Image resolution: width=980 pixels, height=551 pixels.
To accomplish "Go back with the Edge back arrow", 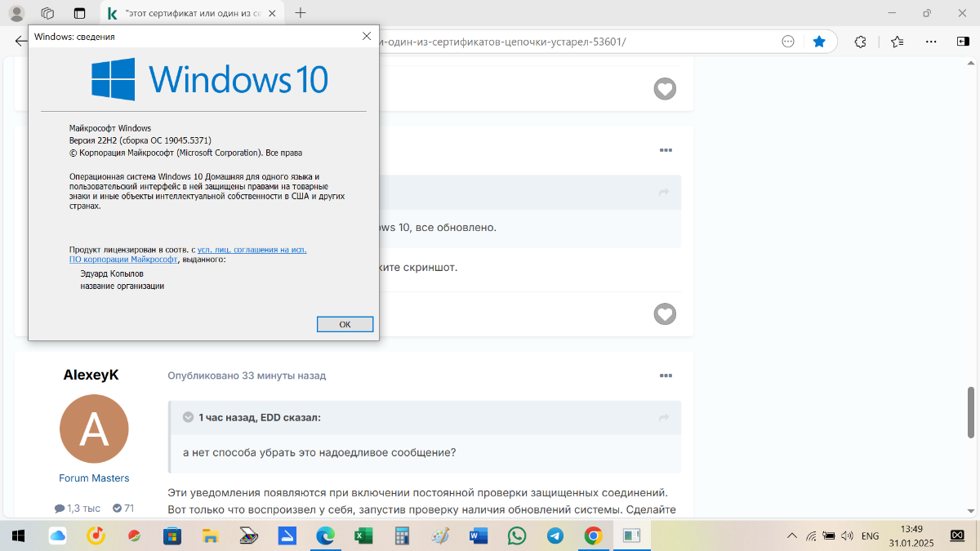I will (20, 42).
